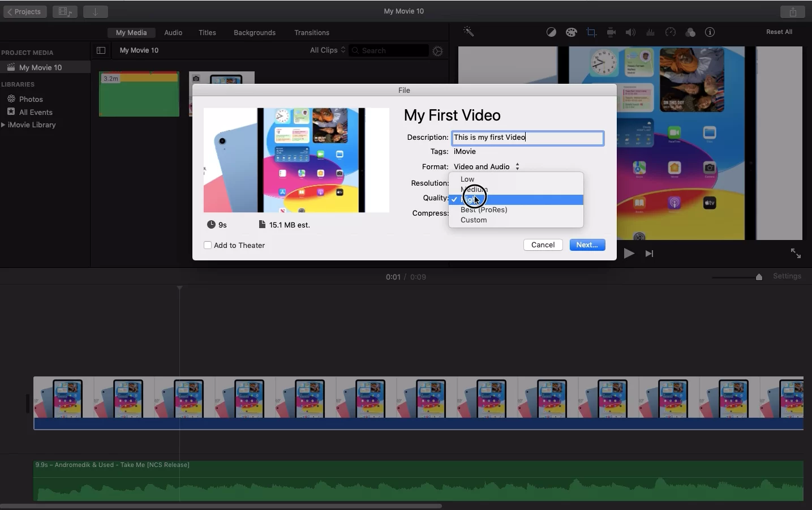Click the Reset All button

[779, 32]
